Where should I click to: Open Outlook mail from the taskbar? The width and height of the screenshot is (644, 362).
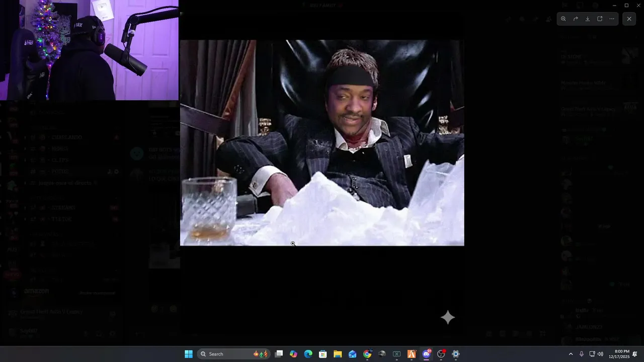pyautogui.click(x=353, y=354)
